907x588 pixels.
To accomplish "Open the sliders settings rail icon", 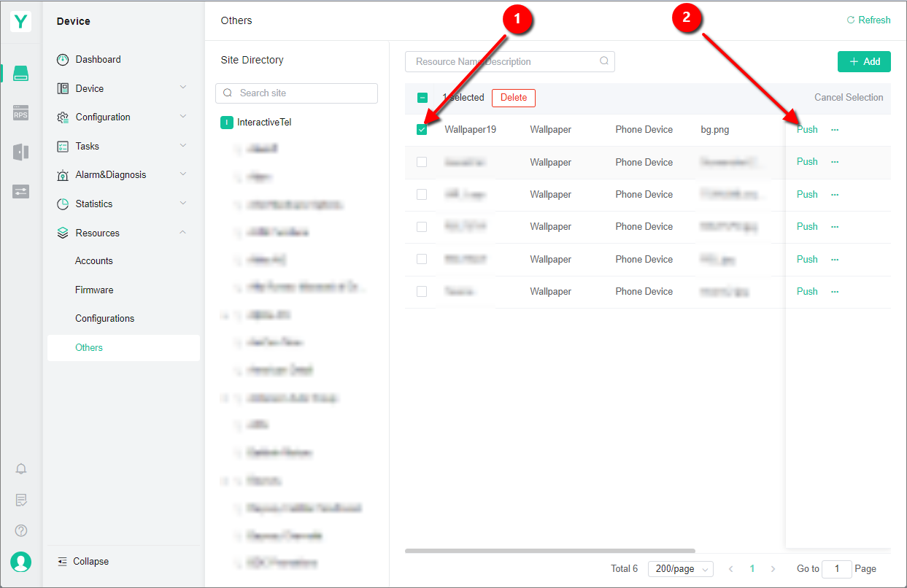I will 21,191.
